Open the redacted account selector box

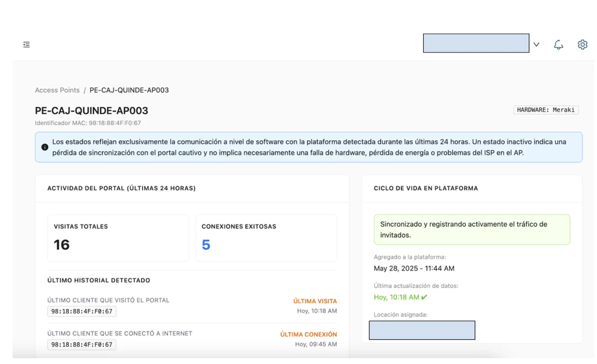point(476,43)
